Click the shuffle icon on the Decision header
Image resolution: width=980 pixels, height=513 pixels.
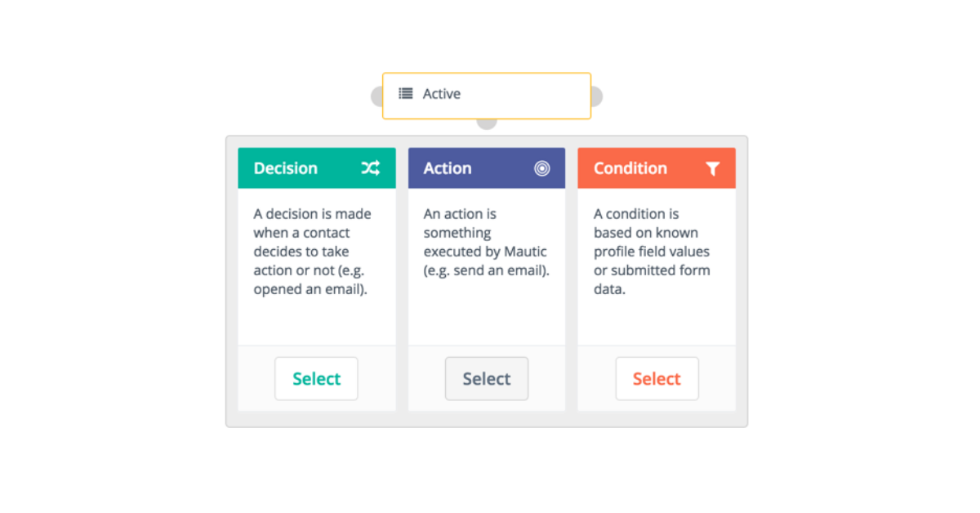click(x=371, y=168)
